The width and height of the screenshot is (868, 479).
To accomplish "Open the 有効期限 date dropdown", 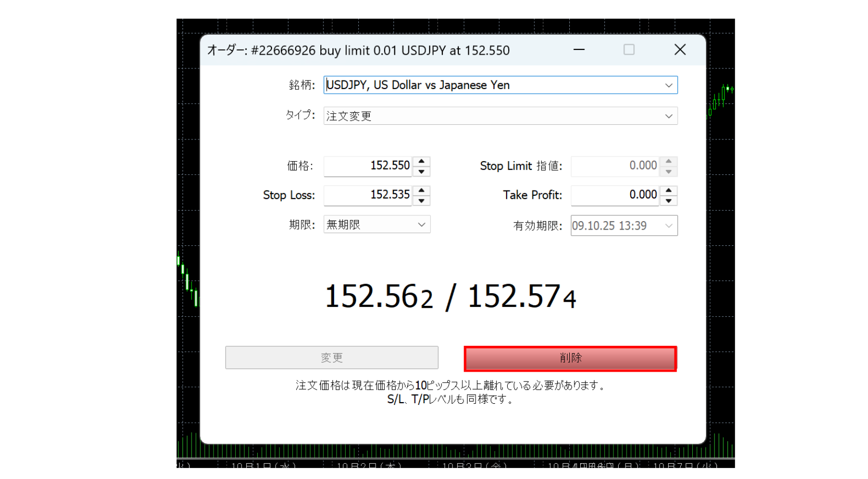I will coord(668,226).
